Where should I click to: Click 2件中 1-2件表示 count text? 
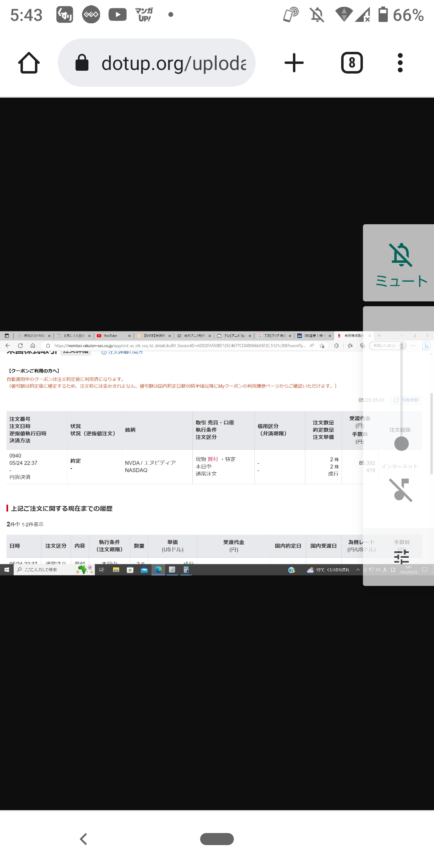click(25, 524)
